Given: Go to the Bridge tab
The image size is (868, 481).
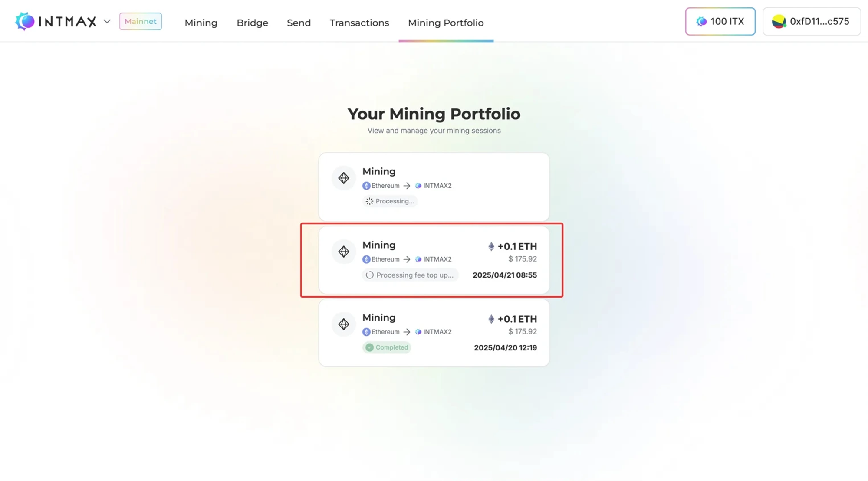Looking at the screenshot, I should (x=252, y=23).
